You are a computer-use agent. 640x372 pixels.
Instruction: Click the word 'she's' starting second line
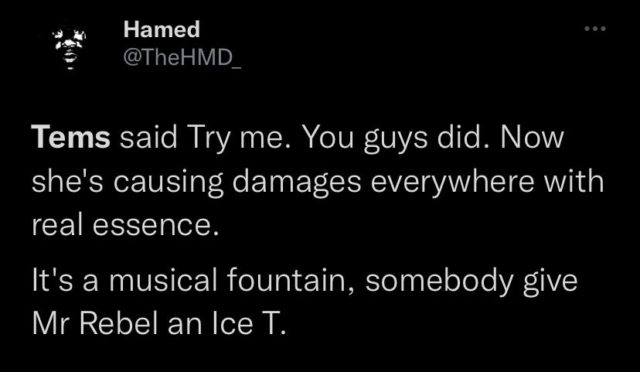point(68,180)
